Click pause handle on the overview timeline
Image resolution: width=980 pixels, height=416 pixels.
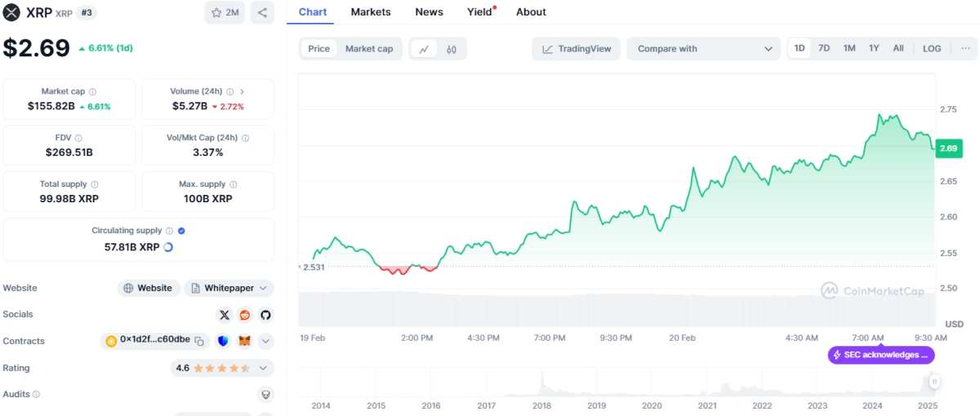[x=934, y=382]
